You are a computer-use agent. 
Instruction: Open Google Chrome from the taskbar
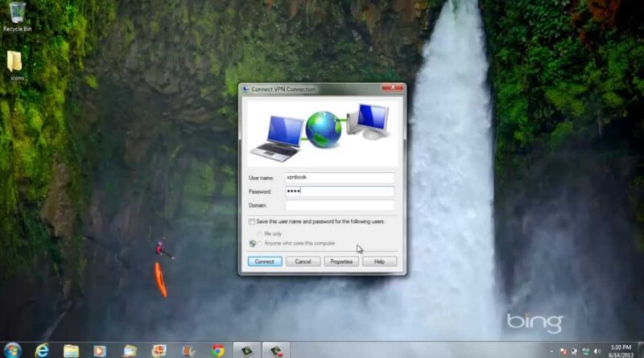click(218, 351)
